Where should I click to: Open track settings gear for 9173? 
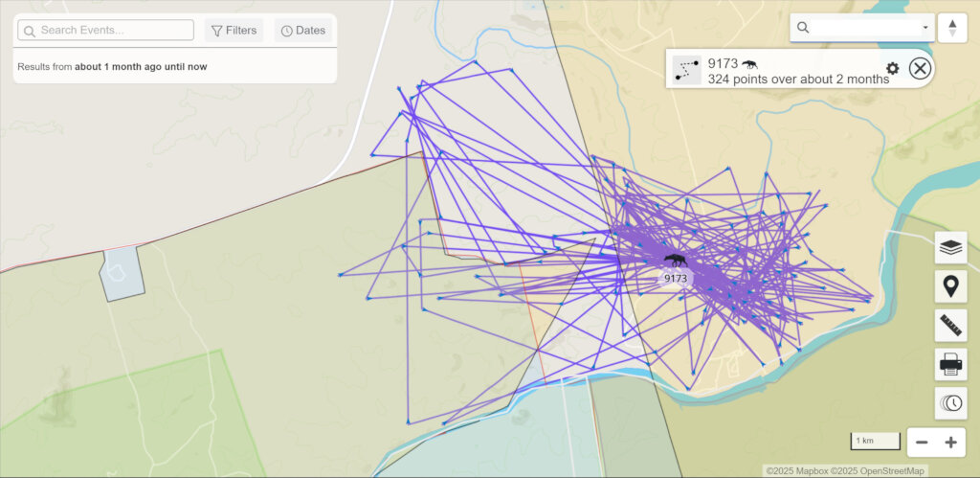(x=892, y=68)
